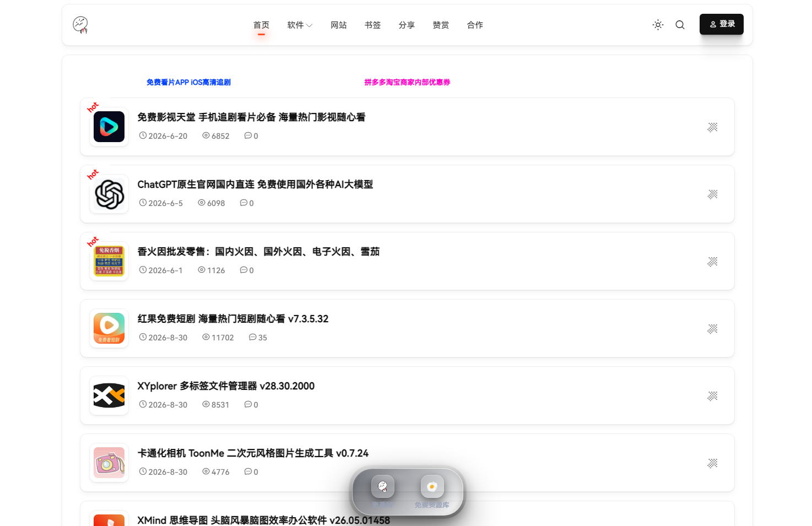This screenshot has height=526, width=812.
Task: Click the view count text 11702
Action: 223,338
